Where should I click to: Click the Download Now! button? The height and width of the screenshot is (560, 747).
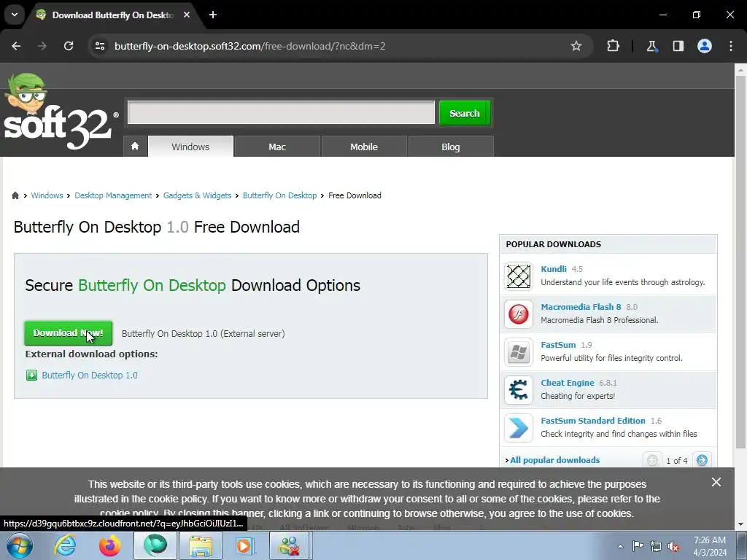point(68,332)
